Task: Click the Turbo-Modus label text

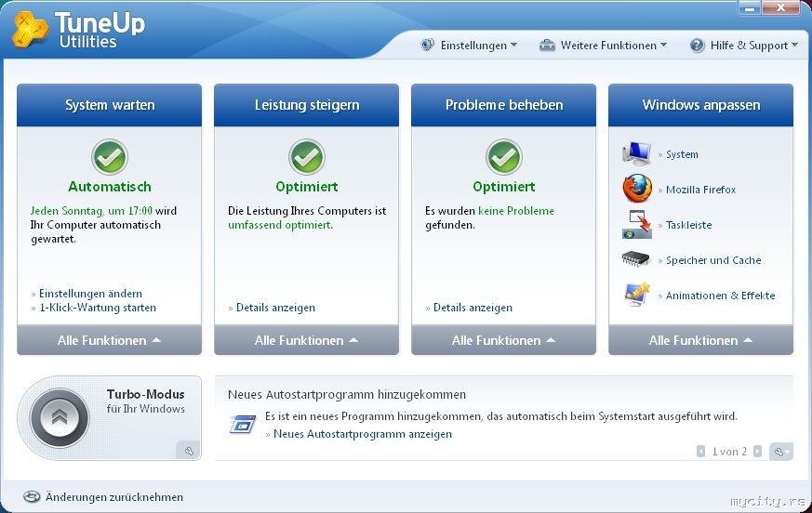Action: pyautogui.click(x=145, y=394)
